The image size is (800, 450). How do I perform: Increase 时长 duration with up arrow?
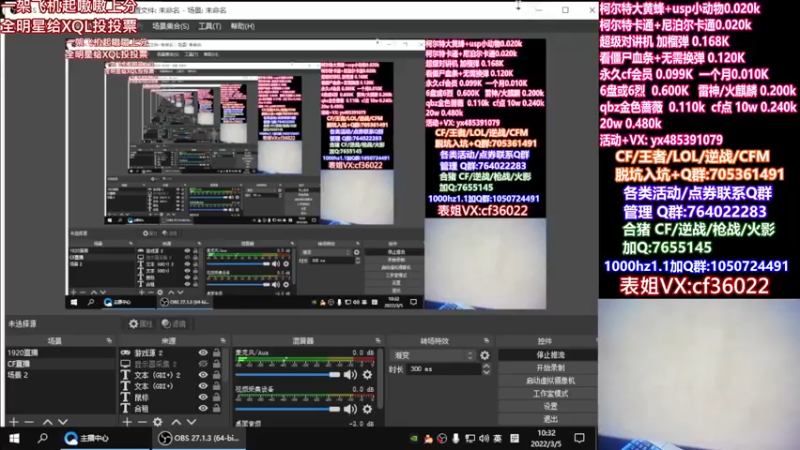(486, 366)
